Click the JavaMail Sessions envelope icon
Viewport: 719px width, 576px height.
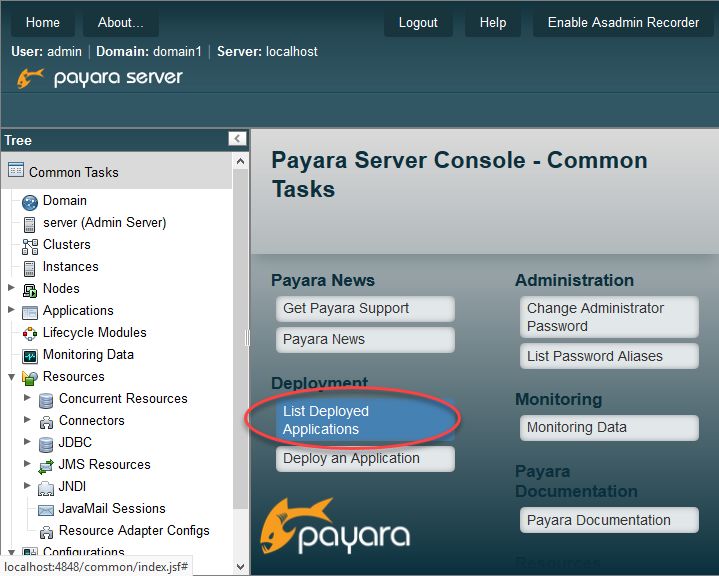[x=46, y=510]
